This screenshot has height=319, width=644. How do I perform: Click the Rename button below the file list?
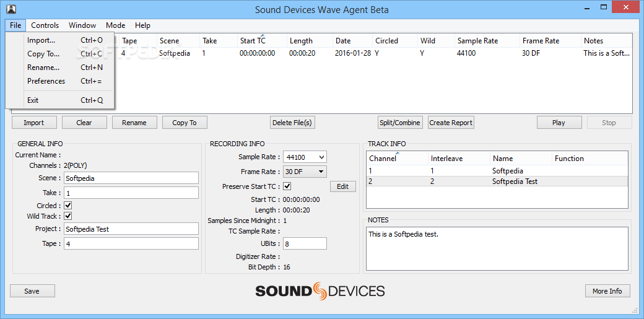tap(134, 123)
